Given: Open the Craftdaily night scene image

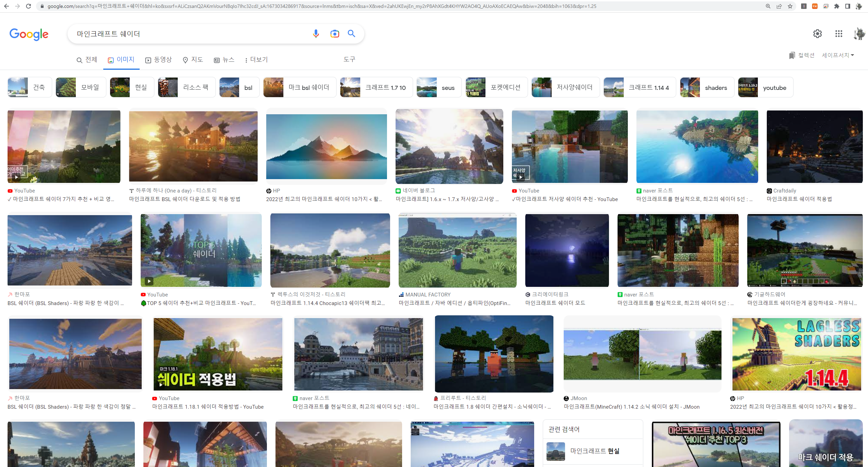Looking at the screenshot, I should [x=814, y=147].
